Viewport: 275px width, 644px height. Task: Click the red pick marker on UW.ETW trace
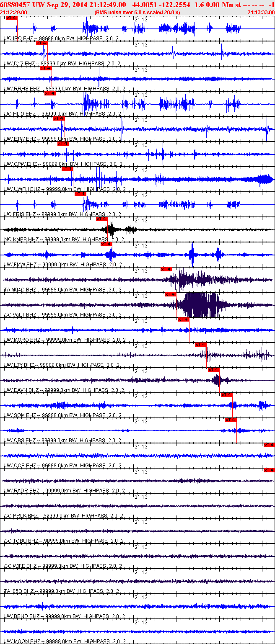pyautogui.click(x=59, y=118)
